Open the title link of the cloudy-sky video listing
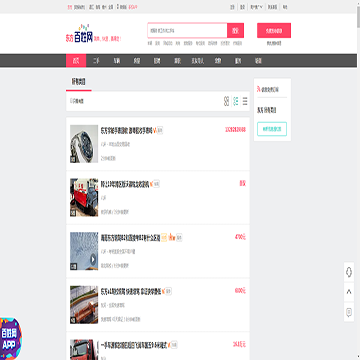 coord(130,238)
